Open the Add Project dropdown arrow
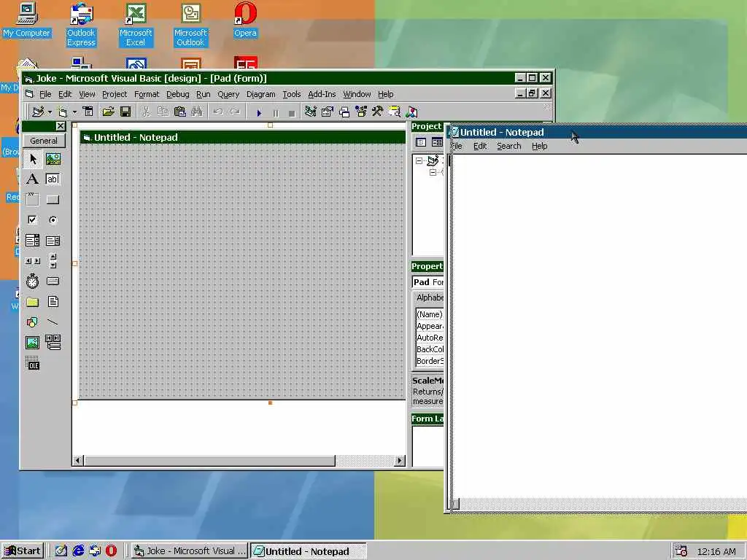The height and width of the screenshot is (560, 747). [x=50, y=112]
